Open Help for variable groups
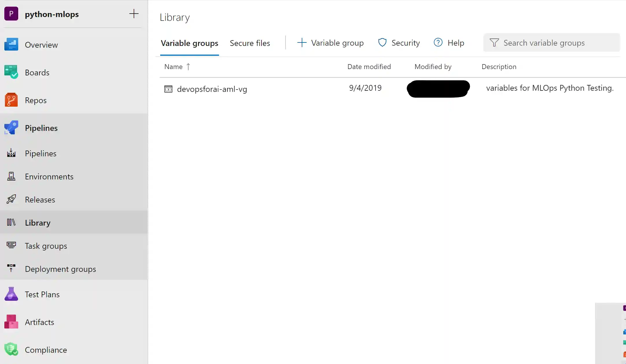Image resolution: width=626 pixels, height=364 pixels. (449, 42)
